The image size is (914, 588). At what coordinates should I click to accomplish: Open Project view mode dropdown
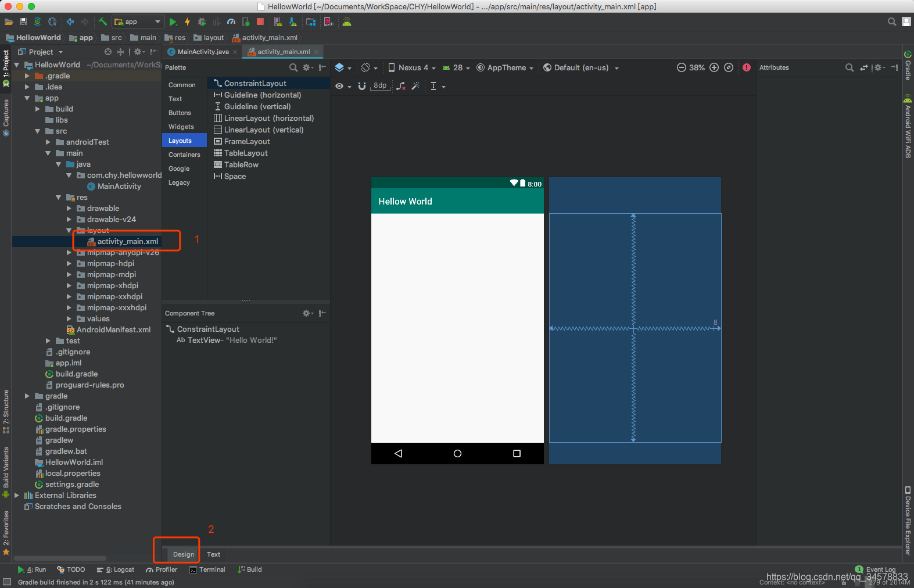click(41, 52)
